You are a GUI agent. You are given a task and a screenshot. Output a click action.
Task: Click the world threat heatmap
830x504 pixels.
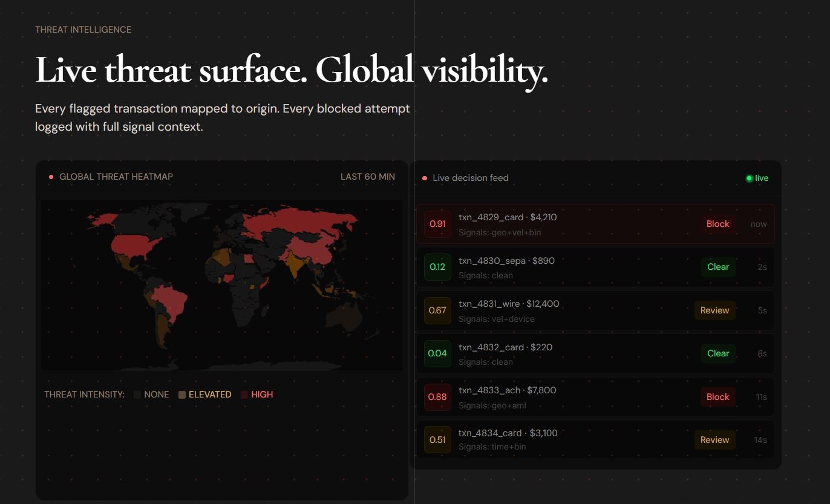coord(221,285)
